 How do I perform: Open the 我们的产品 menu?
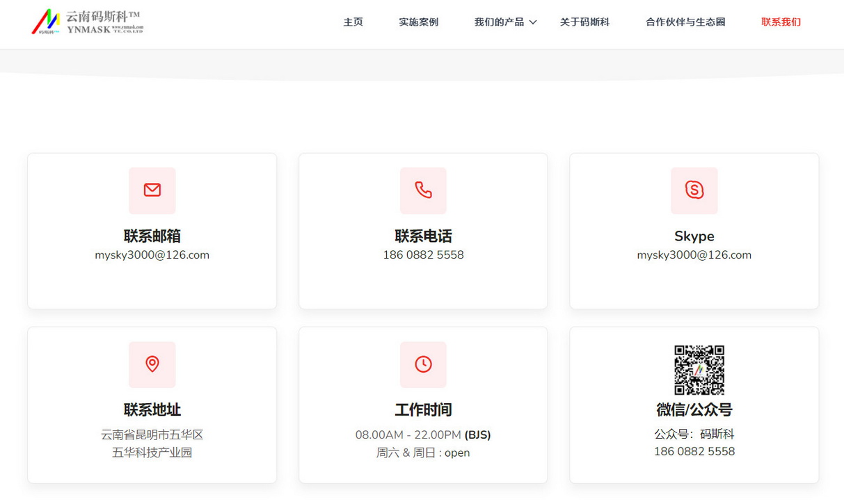pyautogui.click(x=500, y=22)
